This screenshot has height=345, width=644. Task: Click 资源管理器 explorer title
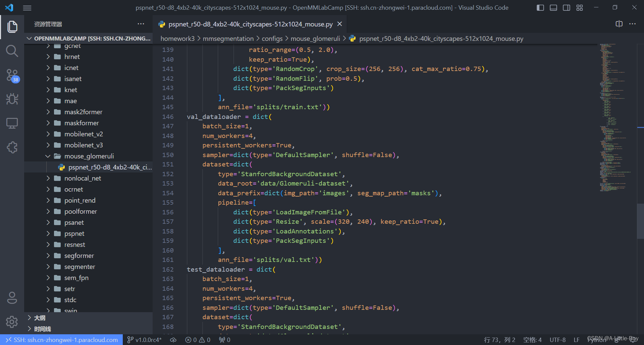pos(48,24)
